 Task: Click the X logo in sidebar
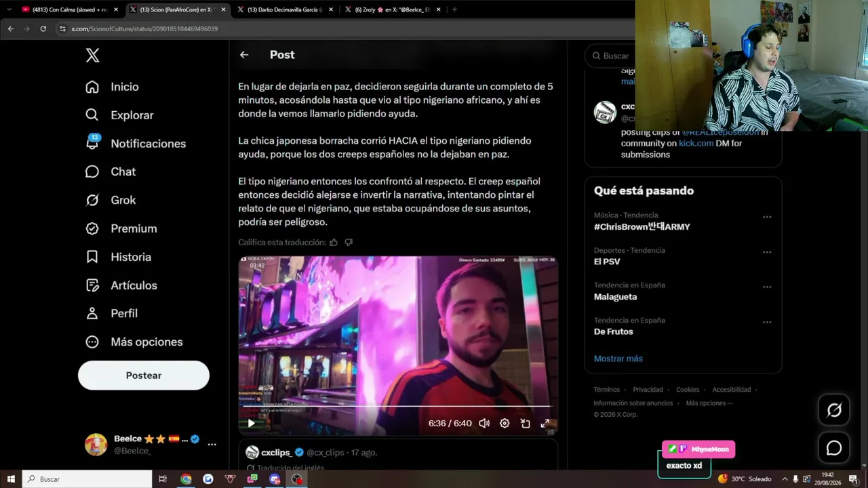pos(93,56)
